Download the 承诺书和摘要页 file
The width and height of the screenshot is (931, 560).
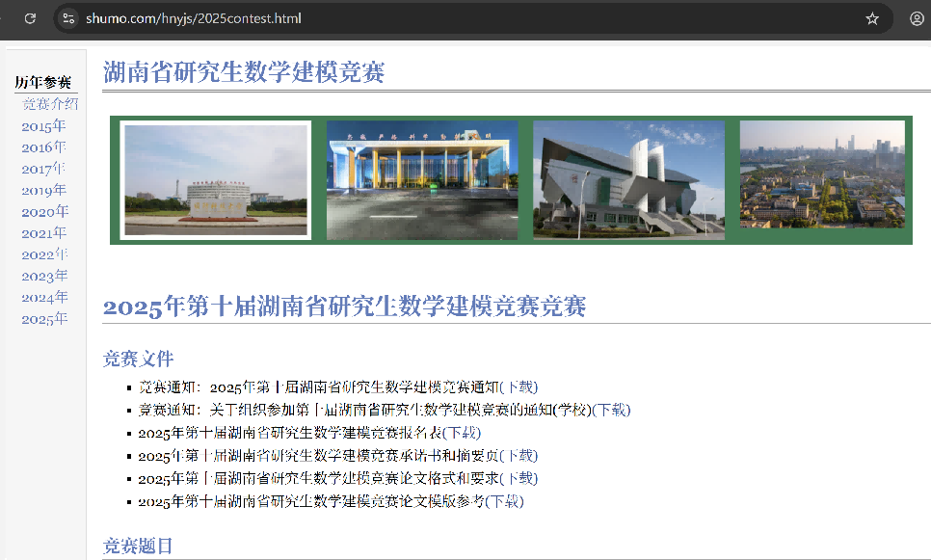(519, 456)
